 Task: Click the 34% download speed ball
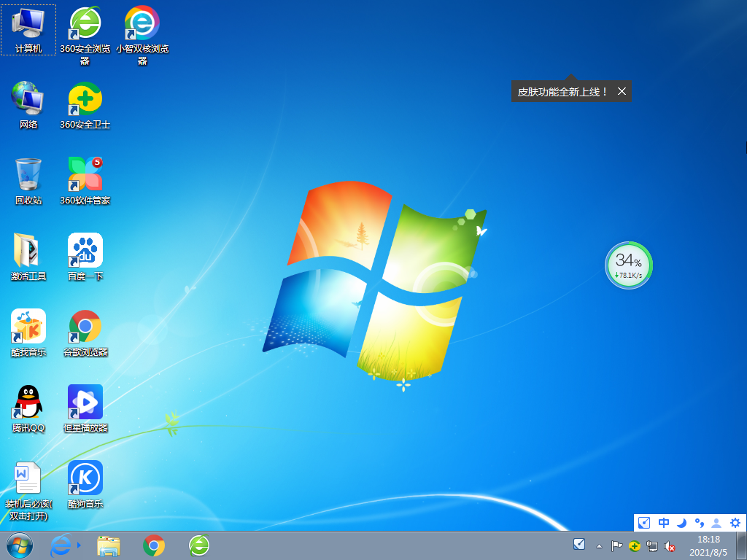pyautogui.click(x=628, y=265)
